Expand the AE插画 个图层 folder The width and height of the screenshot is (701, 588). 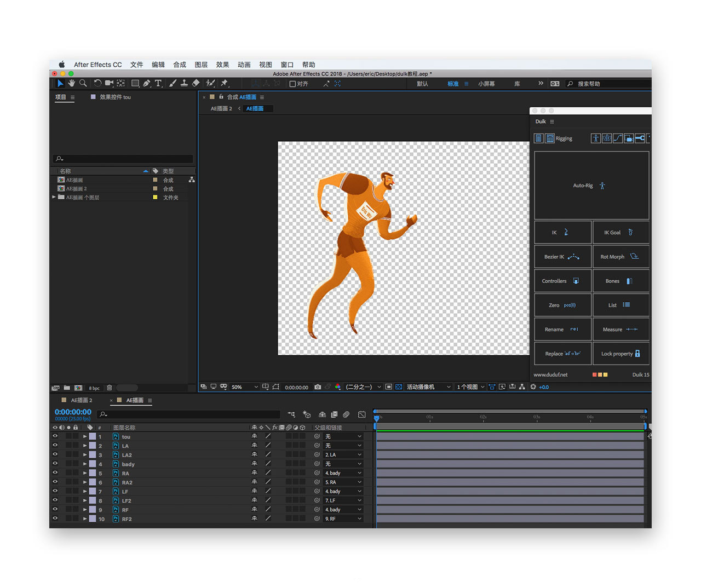tap(54, 197)
